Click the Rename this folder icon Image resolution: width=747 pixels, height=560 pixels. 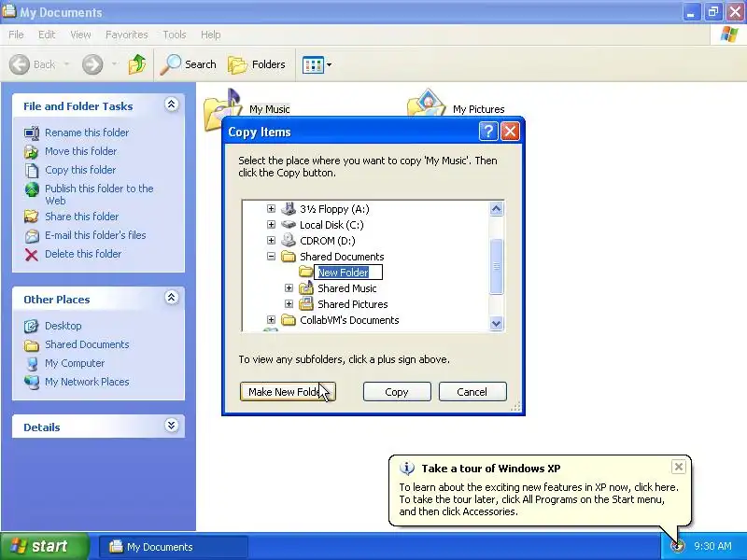point(32,133)
